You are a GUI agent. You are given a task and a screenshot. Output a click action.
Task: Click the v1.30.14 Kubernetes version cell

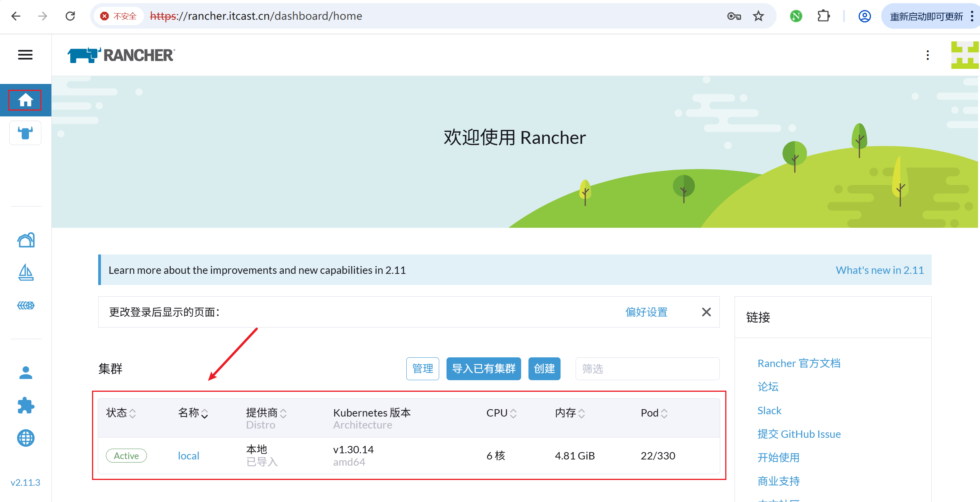pyautogui.click(x=353, y=449)
